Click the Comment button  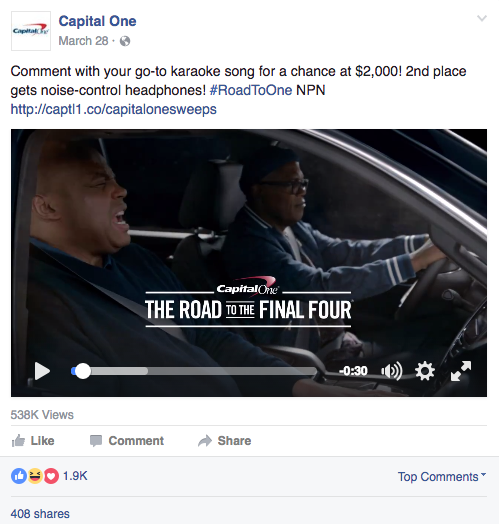pyautogui.click(x=127, y=441)
